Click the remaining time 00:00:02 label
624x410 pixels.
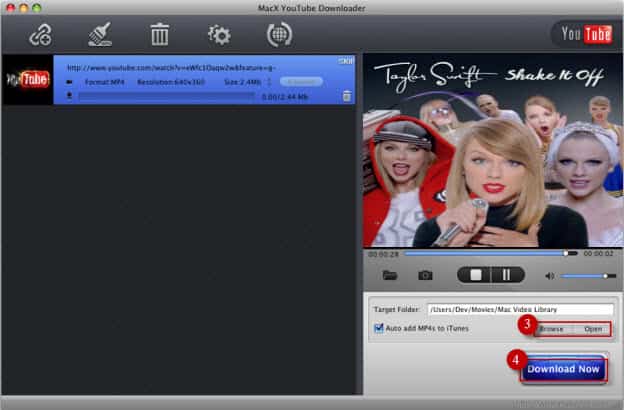tap(598, 254)
